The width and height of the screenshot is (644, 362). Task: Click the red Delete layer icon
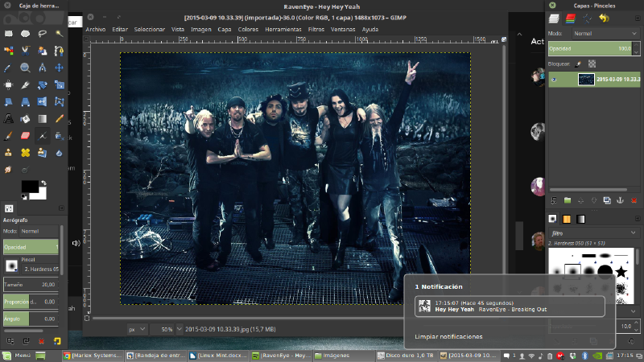(634, 200)
